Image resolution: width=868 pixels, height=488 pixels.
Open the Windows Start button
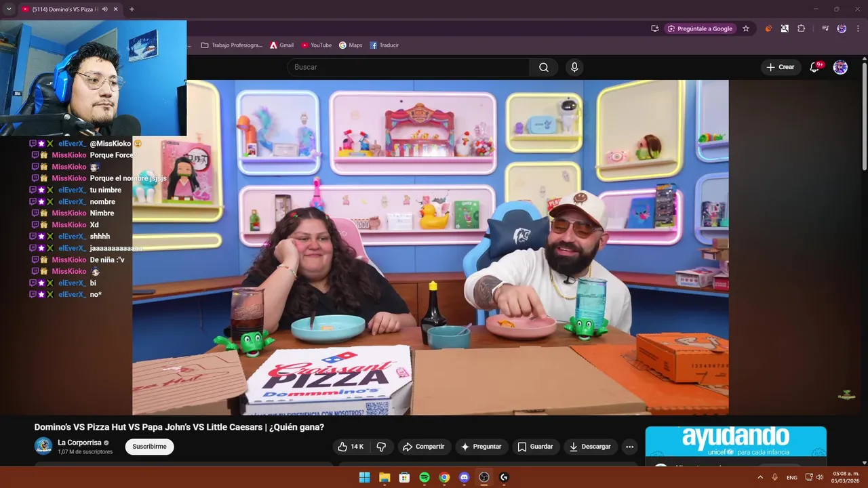click(x=364, y=477)
